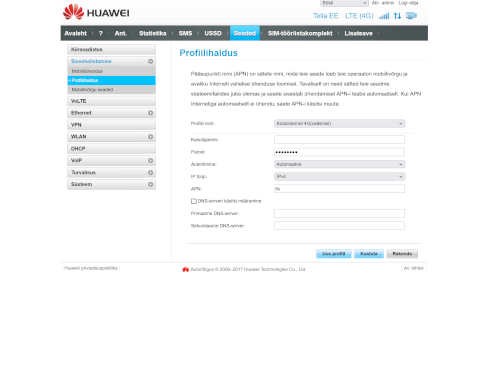This screenshot has height=366, width=500.
Task: Select Mobiilivõrgu seaded in the sidebar
Action: pyautogui.click(x=111, y=90)
